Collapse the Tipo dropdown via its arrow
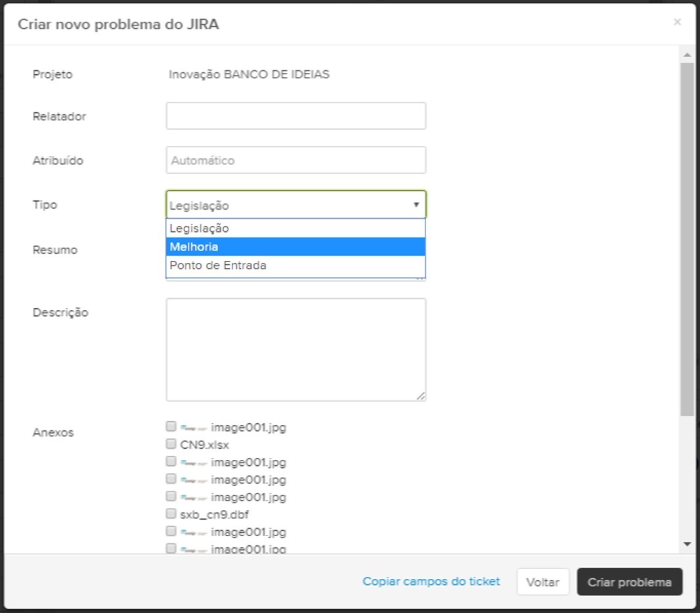700x613 pixels. click(x=416, y=205)
